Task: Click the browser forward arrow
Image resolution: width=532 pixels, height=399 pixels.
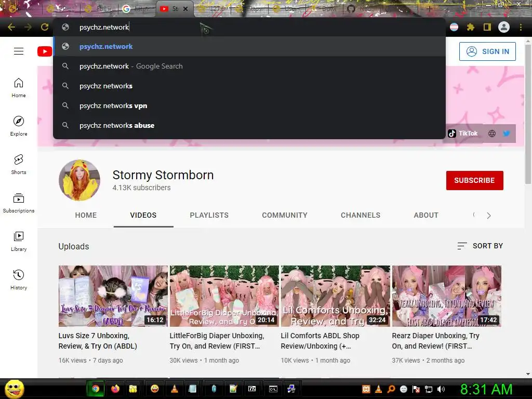Action: (x=28, y=27)
